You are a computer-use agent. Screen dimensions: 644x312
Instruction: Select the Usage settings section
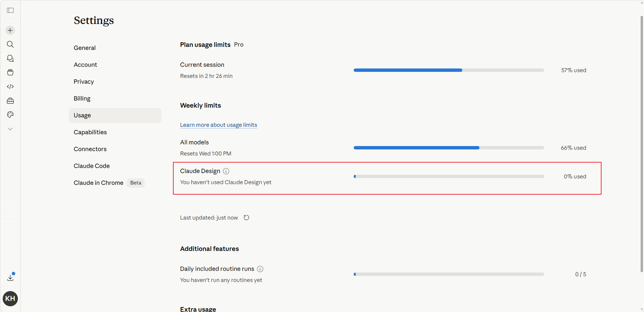pyautogui.click(x=115, y=115)
